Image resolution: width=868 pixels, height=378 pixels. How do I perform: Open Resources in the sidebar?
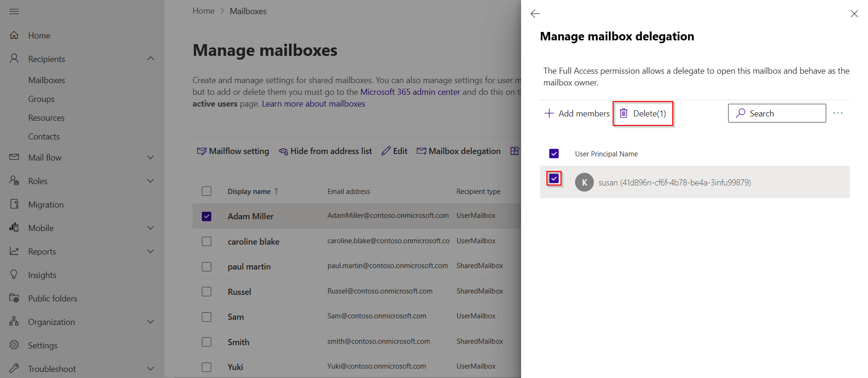46,118
